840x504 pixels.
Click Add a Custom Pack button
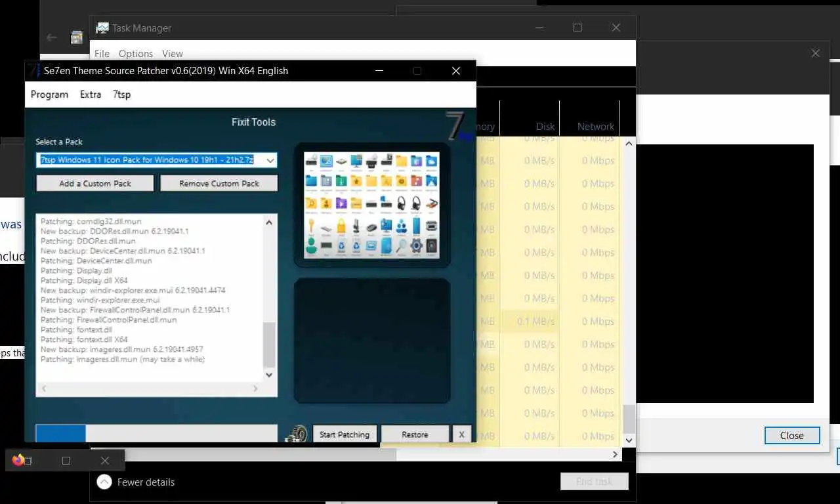click(x=95, y=183)
